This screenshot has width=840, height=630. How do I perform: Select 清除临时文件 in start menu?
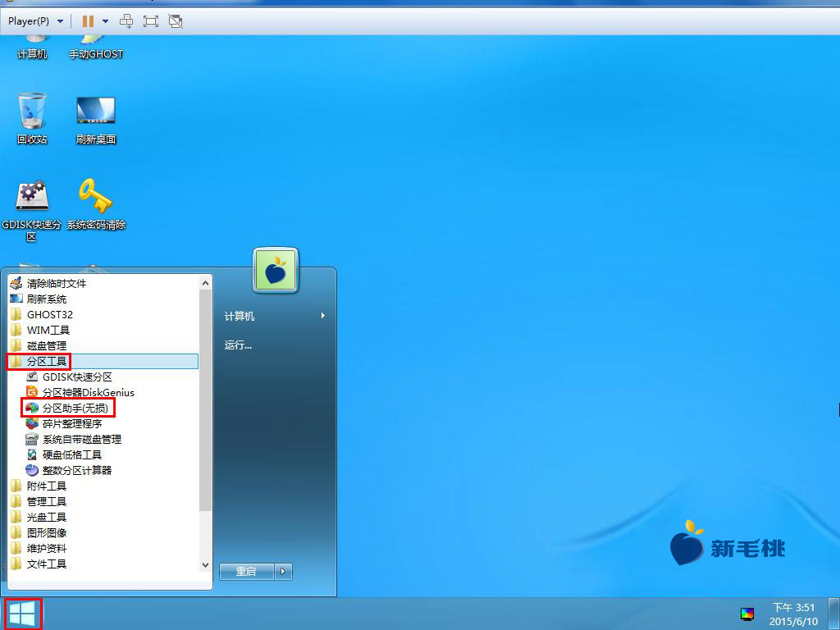(x=103, y=283)
